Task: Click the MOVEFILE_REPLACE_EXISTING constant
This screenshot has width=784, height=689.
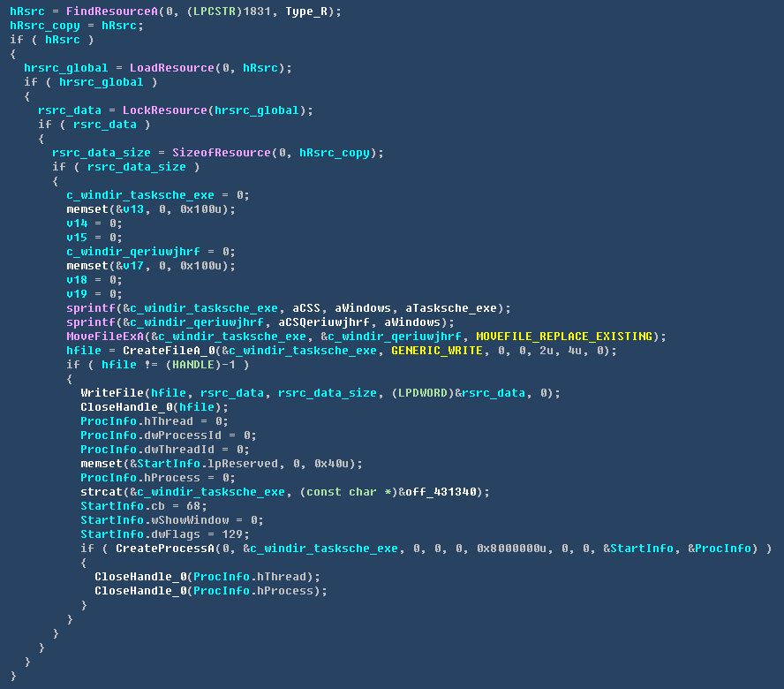Action: click(564, 337)
